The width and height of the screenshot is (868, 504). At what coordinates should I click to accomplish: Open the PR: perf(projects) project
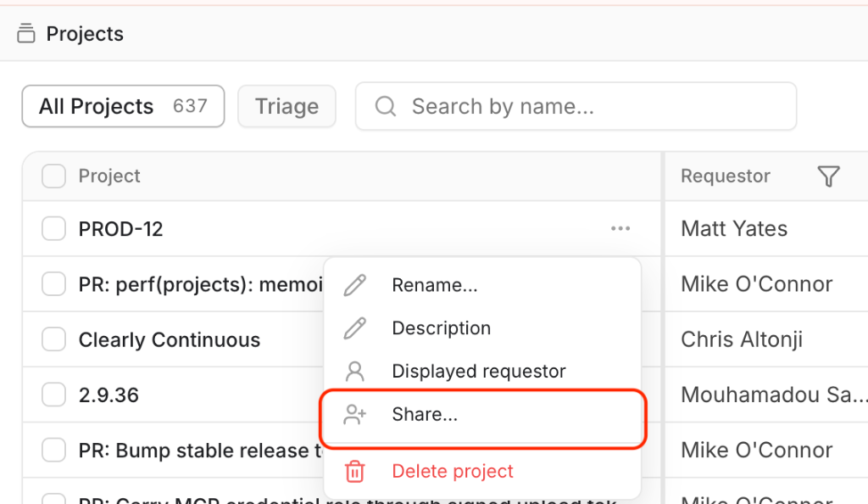coord(200,284)
